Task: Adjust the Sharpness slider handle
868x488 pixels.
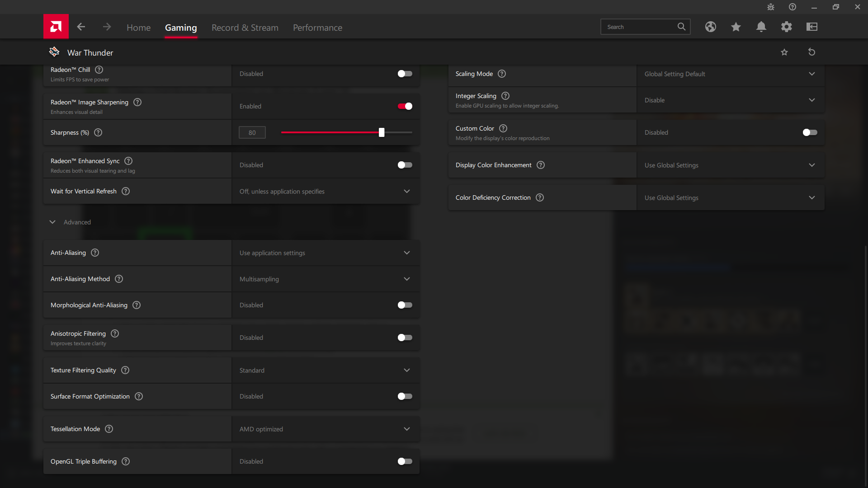Action: (382, 132)
